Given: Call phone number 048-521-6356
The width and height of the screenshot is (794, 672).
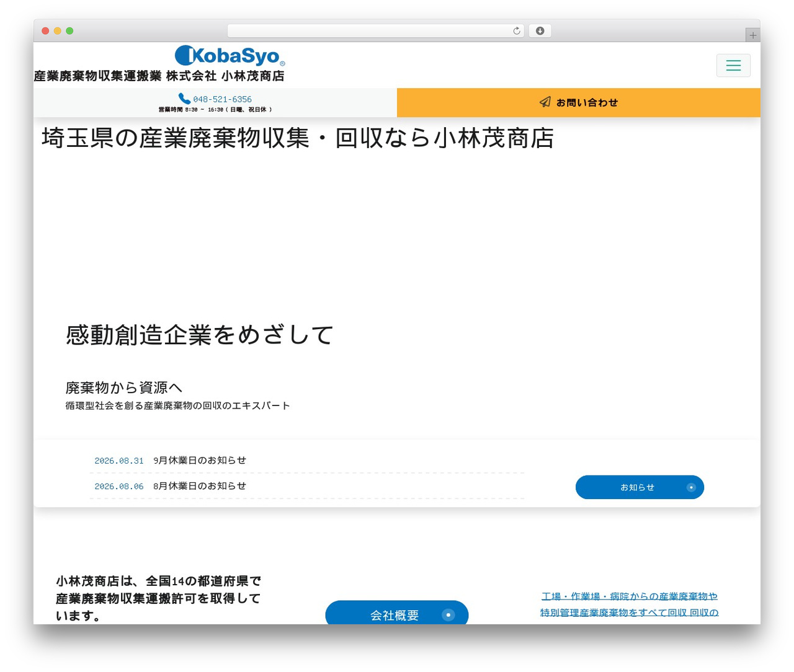Looking at the screenshot, I should [222, 99].
